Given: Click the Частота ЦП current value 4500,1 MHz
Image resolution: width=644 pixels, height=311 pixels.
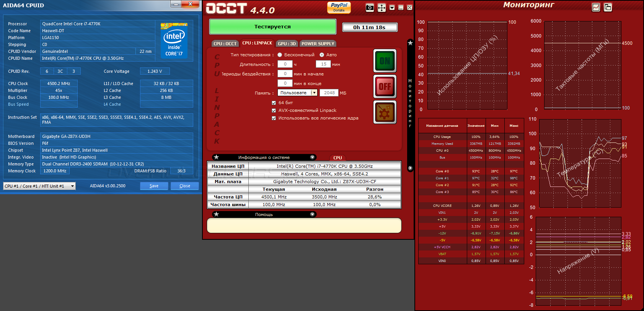Looking at the screenshot, I should click(x=274, y=197).
